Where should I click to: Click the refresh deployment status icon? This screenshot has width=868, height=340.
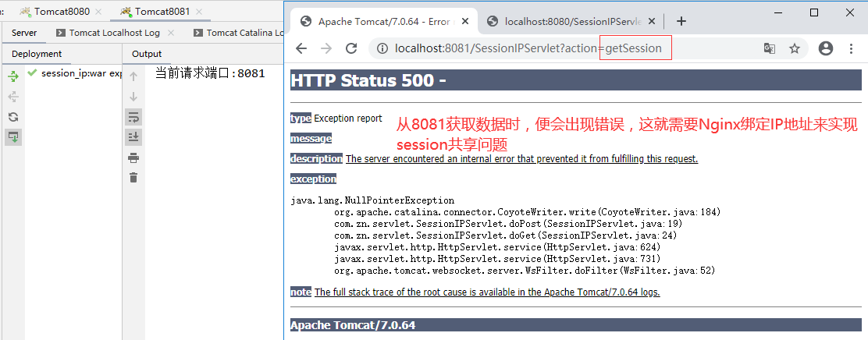[12, 117]
